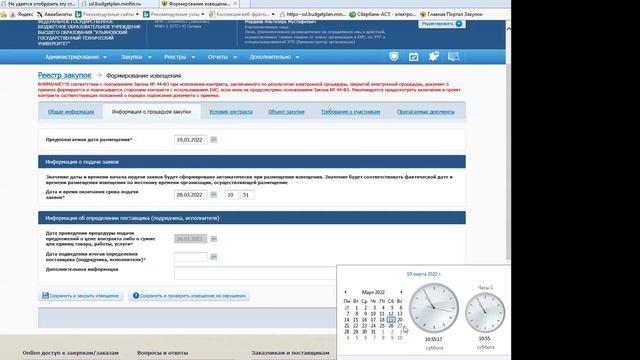Click the large analog clock face

(x=433, y=308)
